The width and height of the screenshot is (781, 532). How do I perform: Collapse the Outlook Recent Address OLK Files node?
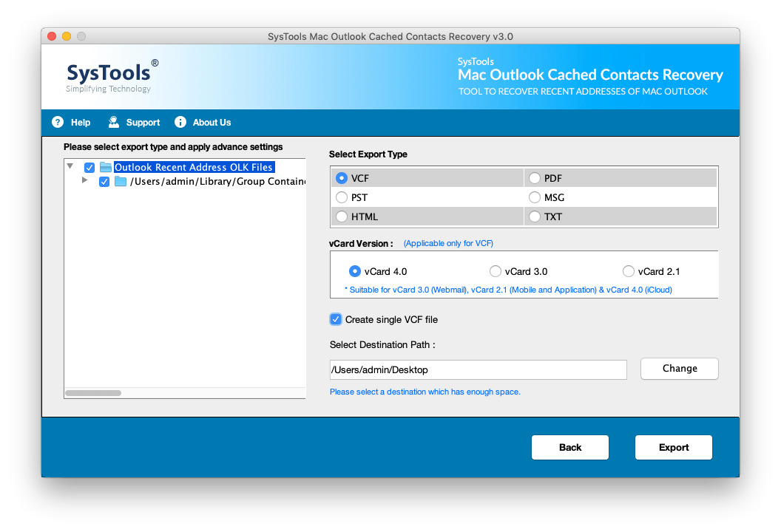(x=70, y=167)
